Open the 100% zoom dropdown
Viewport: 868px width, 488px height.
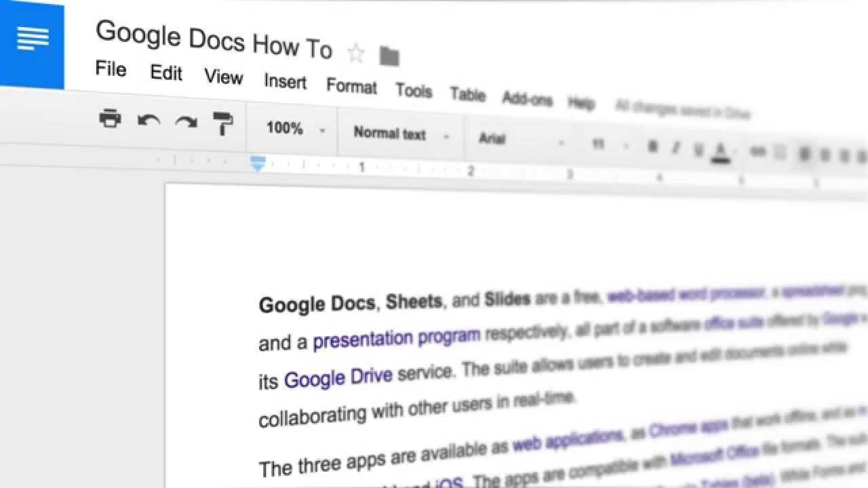[296, 128]
